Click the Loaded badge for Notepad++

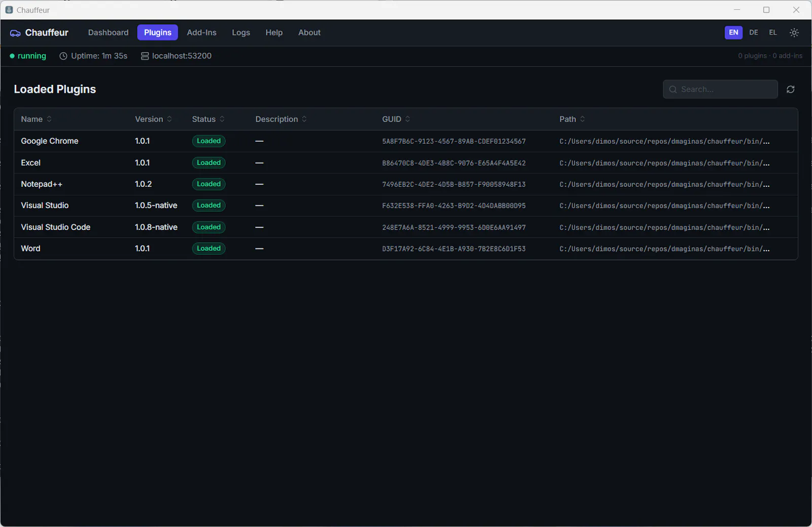209,184
